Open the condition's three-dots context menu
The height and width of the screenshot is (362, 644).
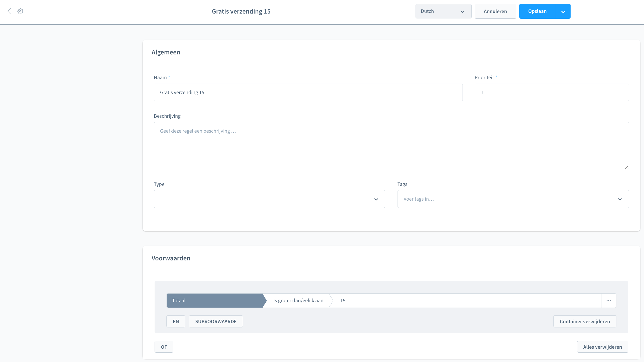608,301
